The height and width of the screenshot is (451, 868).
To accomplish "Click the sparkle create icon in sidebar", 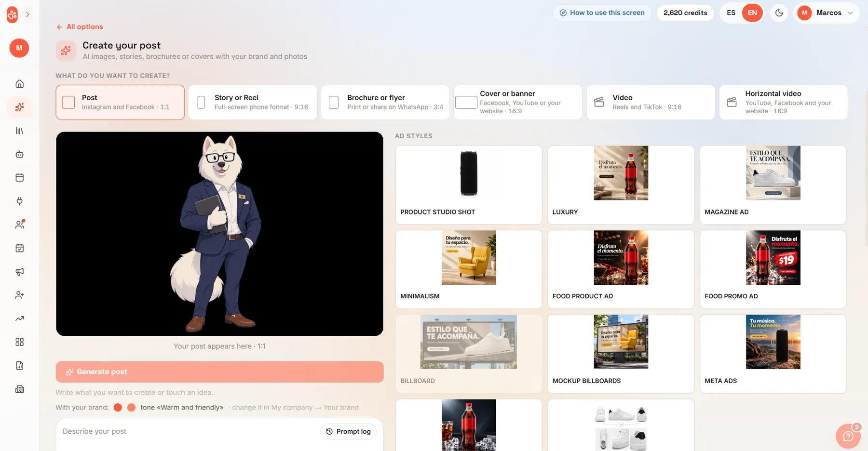I will point(19,107).
